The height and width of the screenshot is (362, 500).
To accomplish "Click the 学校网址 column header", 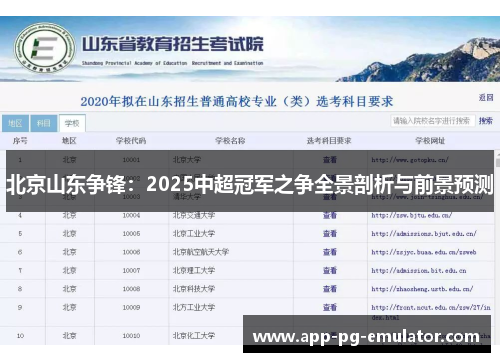I will point(430,141).
